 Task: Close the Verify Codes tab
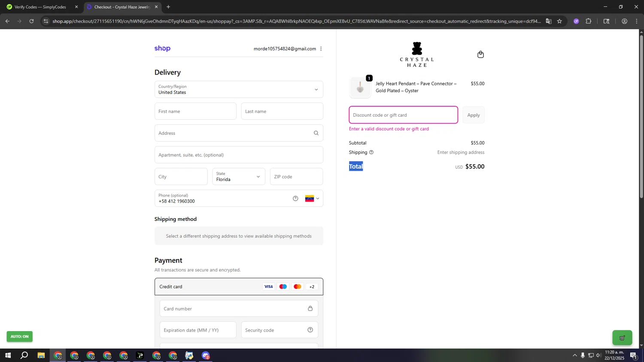click(76, 7)
